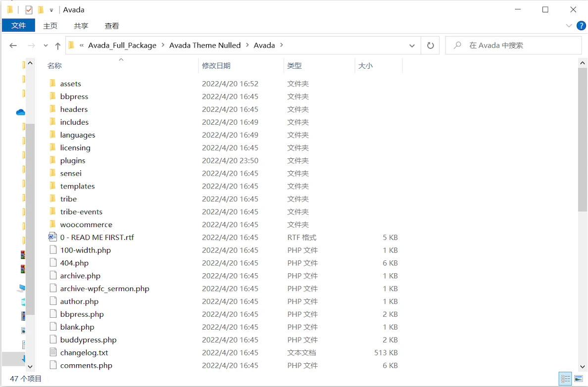
Task: Select the file name buddypress.php
Action: pyautogui.click(x=88, y=340)
